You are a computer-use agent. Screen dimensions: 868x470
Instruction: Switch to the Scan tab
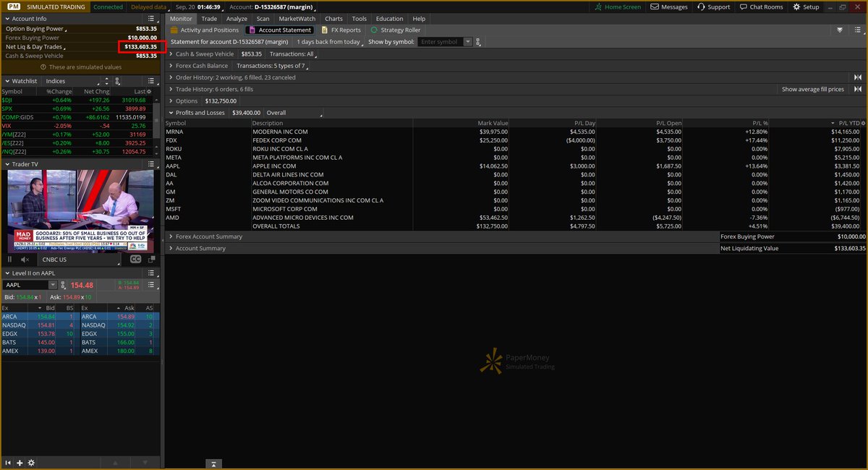coord(263,19)
